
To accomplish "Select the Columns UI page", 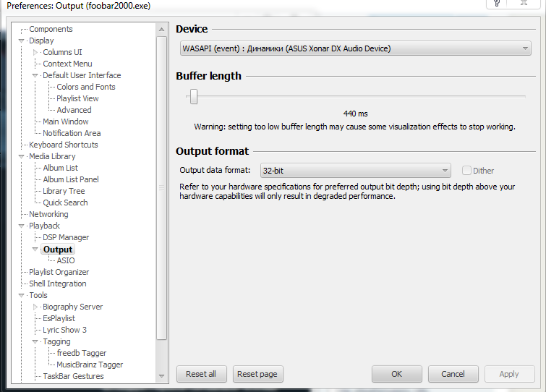I will [x=62, y=52].
